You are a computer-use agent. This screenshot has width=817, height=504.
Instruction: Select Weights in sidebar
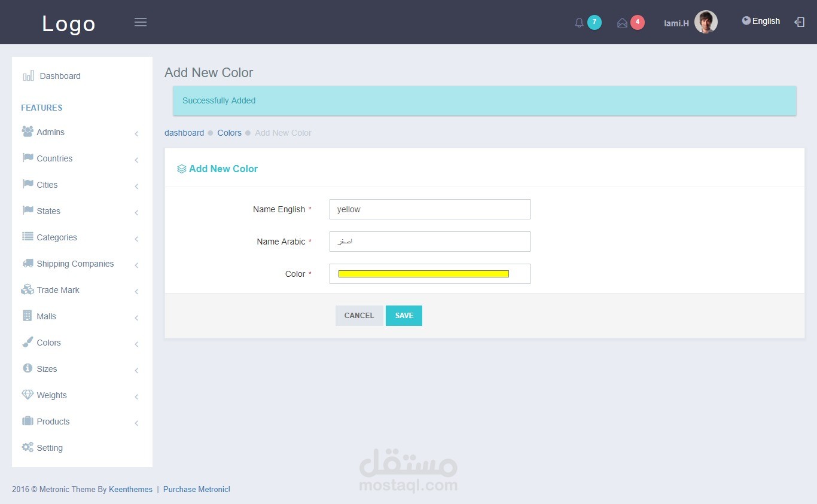click(x=82, y=395)
